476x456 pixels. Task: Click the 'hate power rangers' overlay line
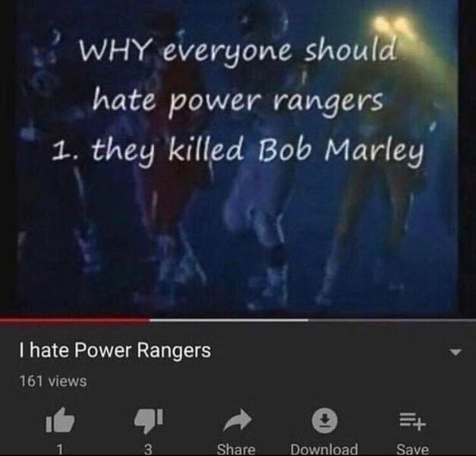coord(237,102)
